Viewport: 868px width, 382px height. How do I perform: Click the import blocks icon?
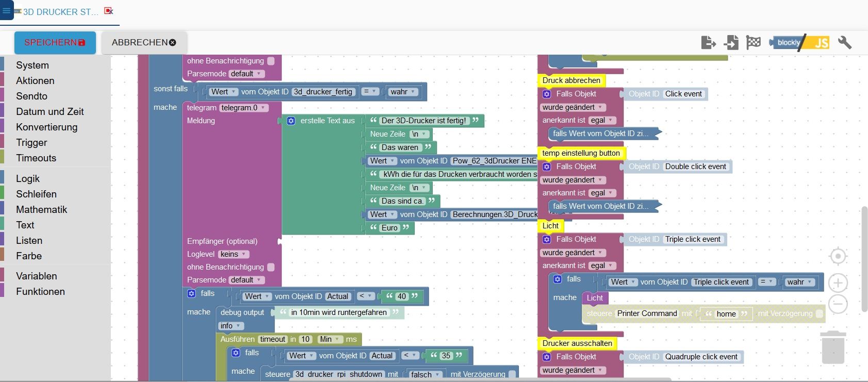point(731,43)
